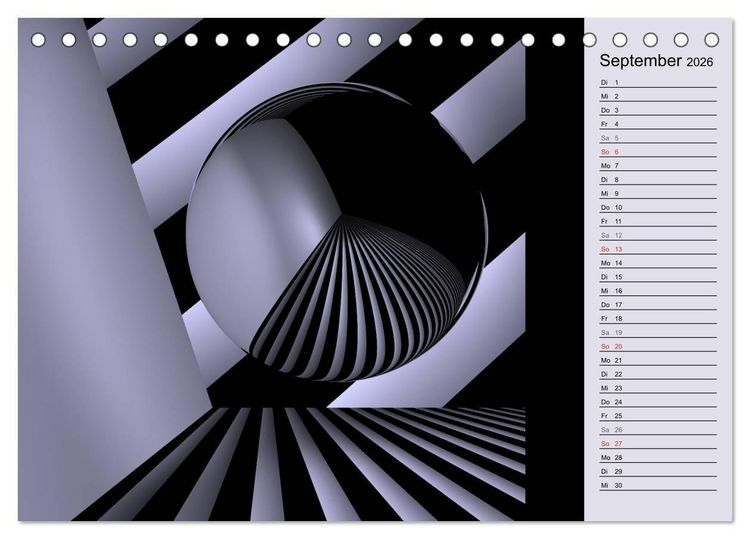Click the Mo 28 date entry

tap(658, 458)
